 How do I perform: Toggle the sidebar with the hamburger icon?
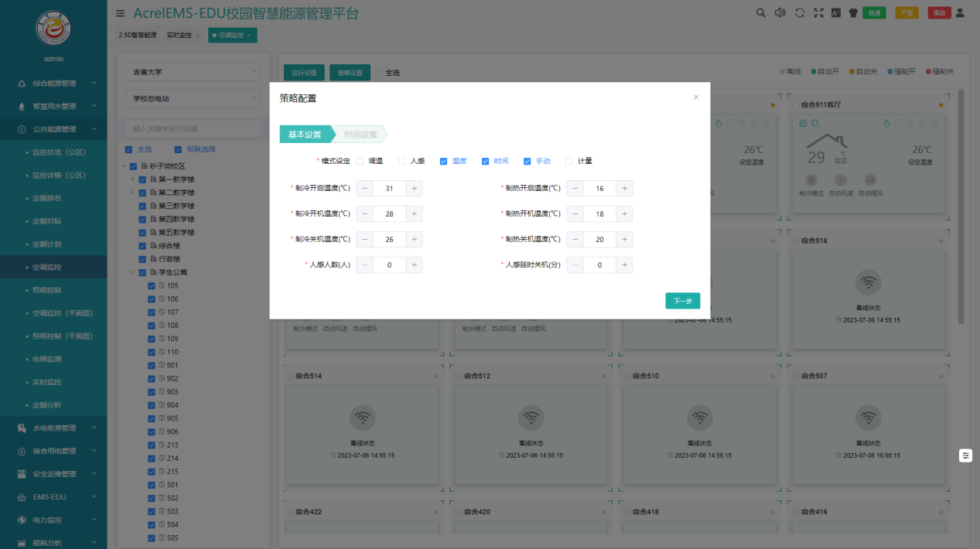(120, 13)
